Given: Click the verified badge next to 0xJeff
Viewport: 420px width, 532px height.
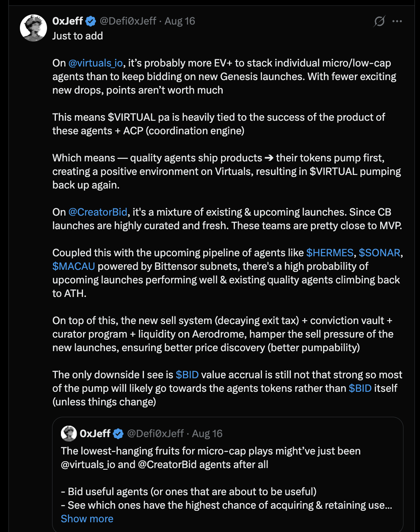Looking at the screenshot, I should (x=91, y=21).
